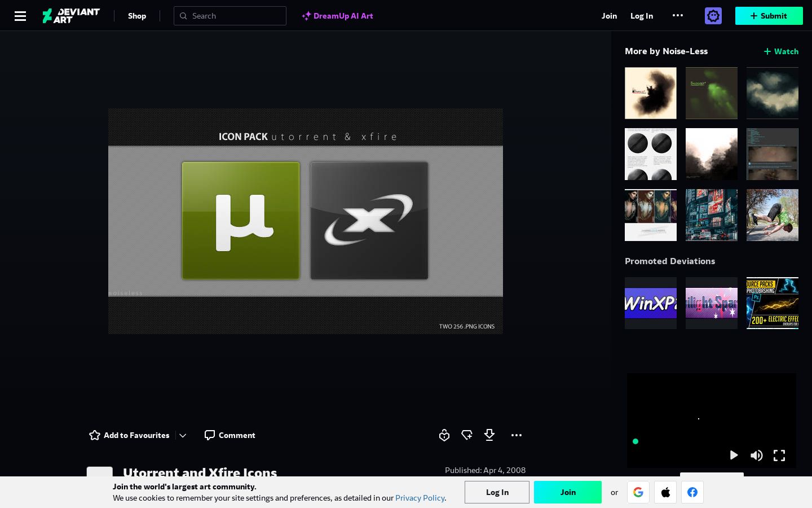This screenshot has height=508, width=812.
Task: Click the Published Apr 4, 2008 date
Action: [x=485, y=470]
